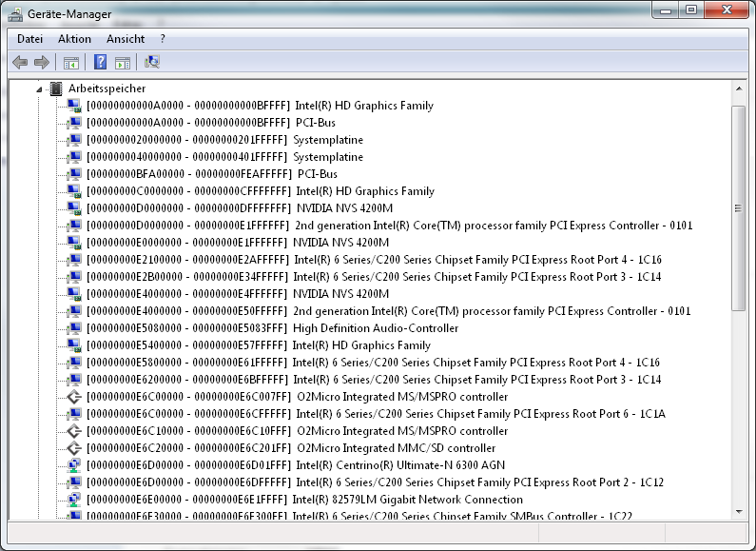The image size is (756, 551).
Task: Click the Back arrow toolbar icon
Action: click(20, 62)
